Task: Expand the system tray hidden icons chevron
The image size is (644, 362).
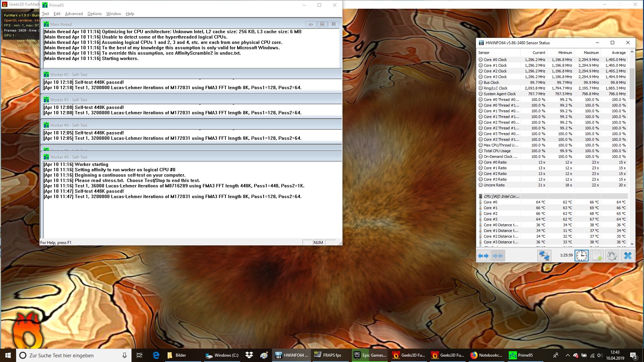Action: click(x=568, y=355)
